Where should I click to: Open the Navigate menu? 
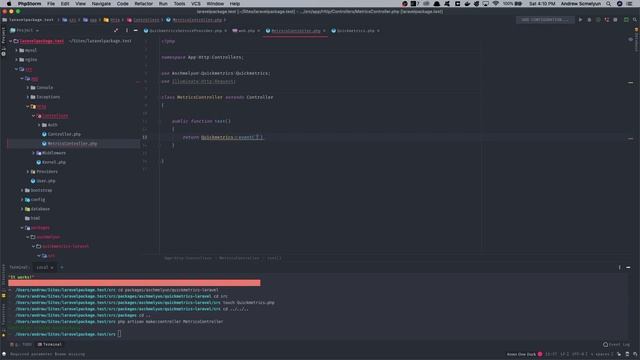[x=101, y=4]
